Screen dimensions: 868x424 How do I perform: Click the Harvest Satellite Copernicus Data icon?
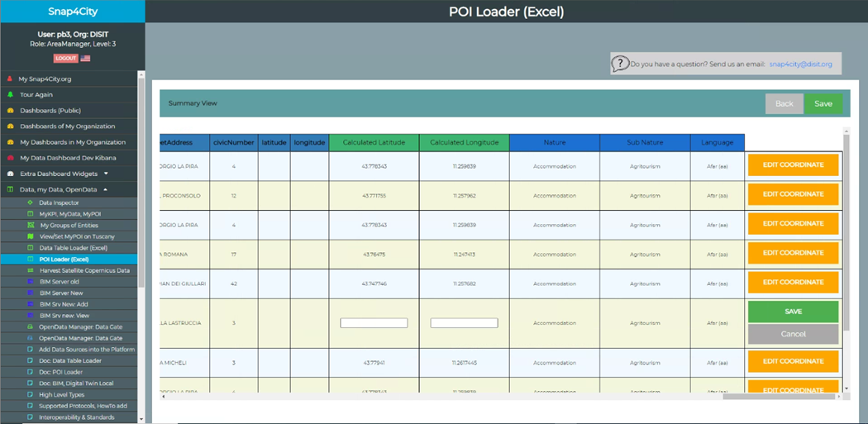click(30, 270)
